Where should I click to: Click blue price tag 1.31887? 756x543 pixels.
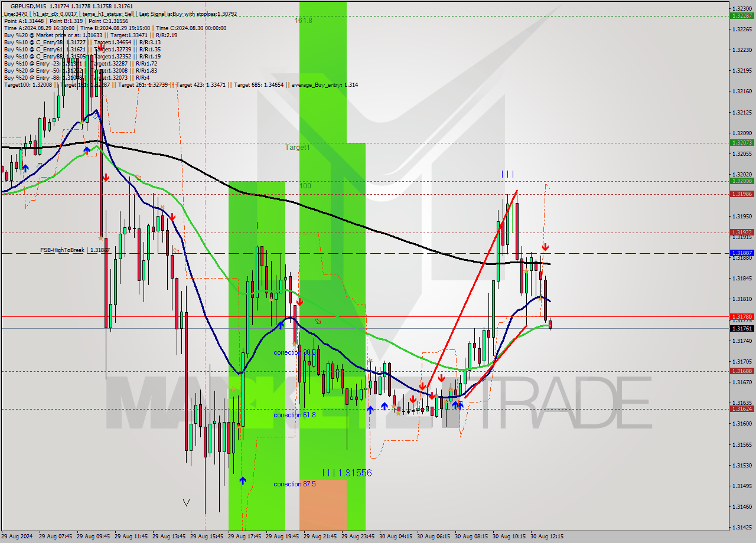tap(741, 253)
